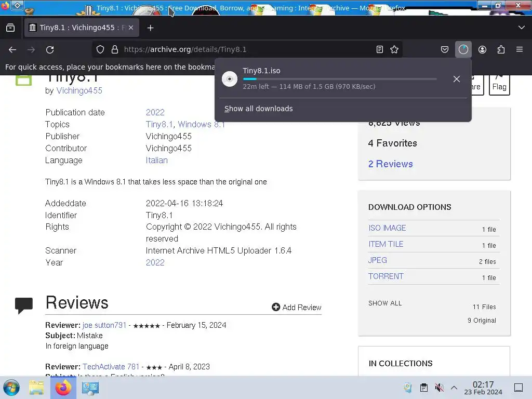Open the taskbar clock and date
Image resolution: width=532 pixels, height=399 pixels.
pos(483,388)
